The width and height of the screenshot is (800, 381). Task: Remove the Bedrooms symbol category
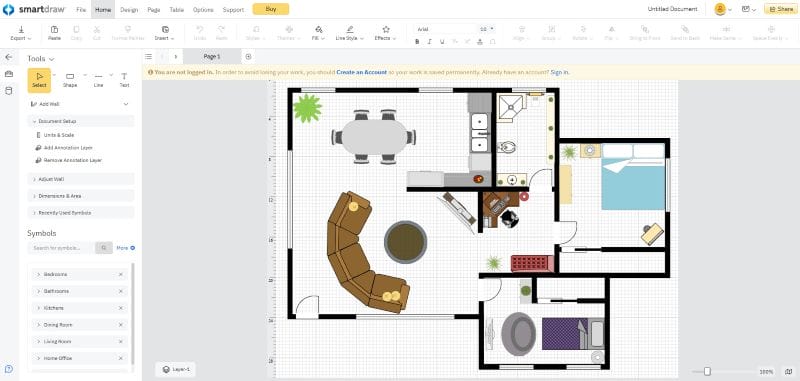(x=121, y=274)
